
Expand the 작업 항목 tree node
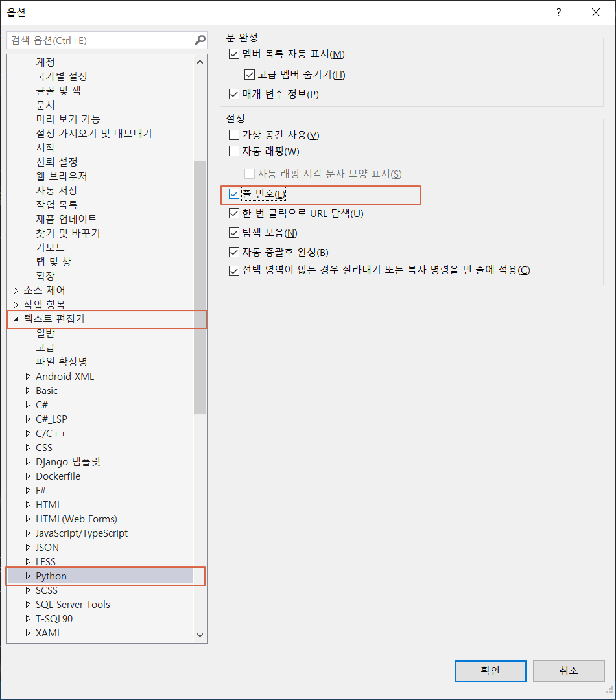pos(16,305)
